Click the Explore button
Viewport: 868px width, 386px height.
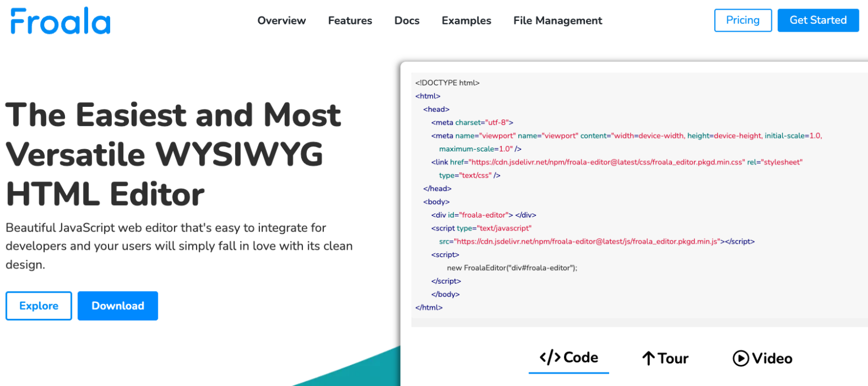(38, 306)
